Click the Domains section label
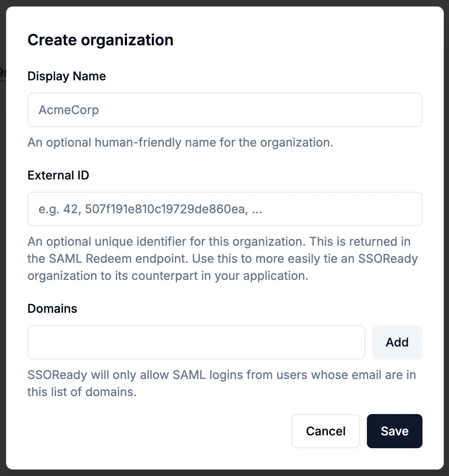 point(52,309)
